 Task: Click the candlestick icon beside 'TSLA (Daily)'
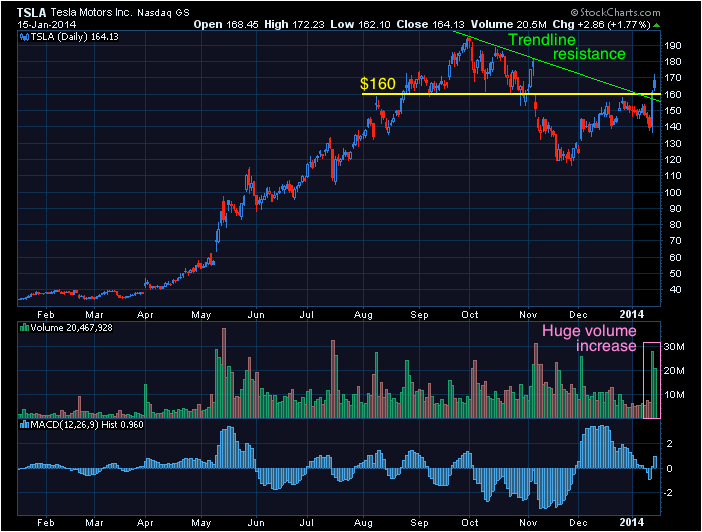(24, 37)
